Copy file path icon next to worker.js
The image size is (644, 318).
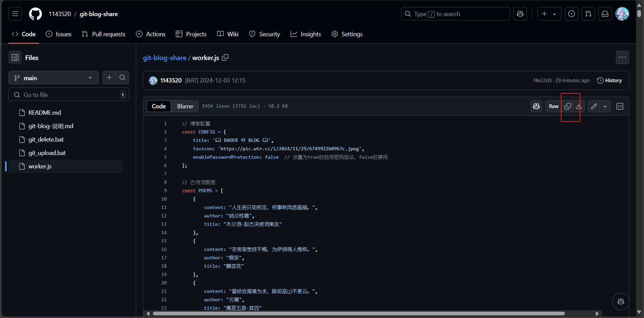click(x=225, y=57)
